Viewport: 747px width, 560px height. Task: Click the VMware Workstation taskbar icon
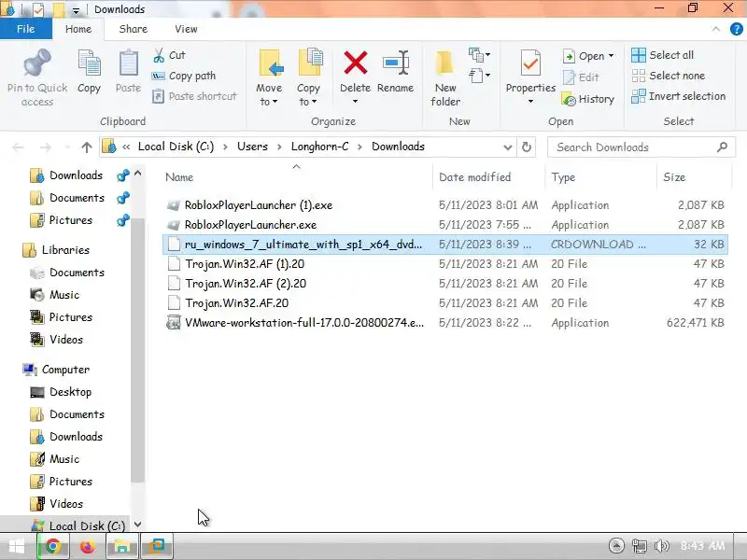[156, 546]
